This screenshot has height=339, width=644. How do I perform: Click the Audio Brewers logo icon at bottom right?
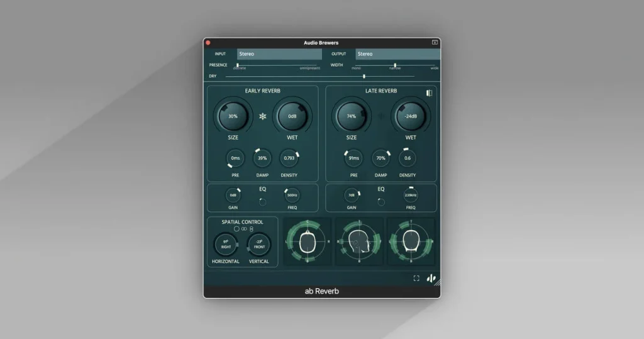(x=431, y=279)
